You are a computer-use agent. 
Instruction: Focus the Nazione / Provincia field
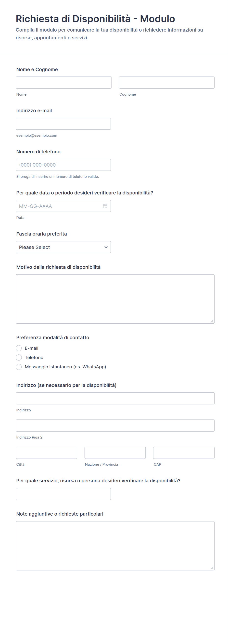(x=115, y=453)
